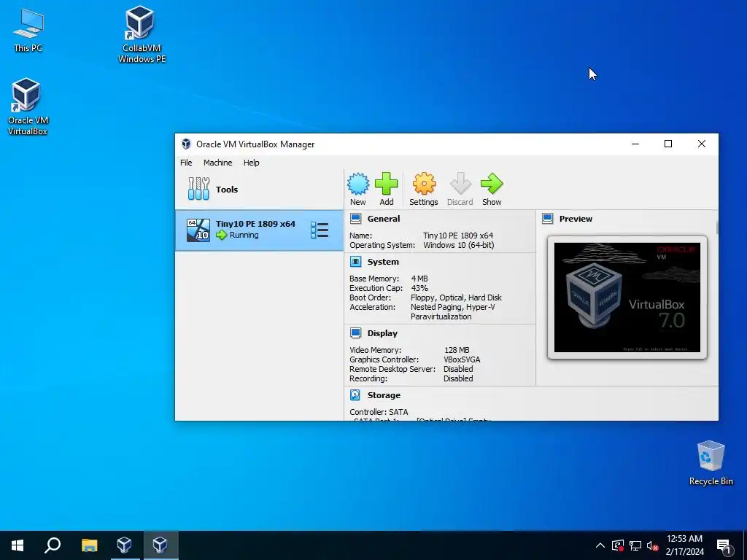Click the Storage disk icon
Screen dimensions: 747x560
click(x=355, y=394)
